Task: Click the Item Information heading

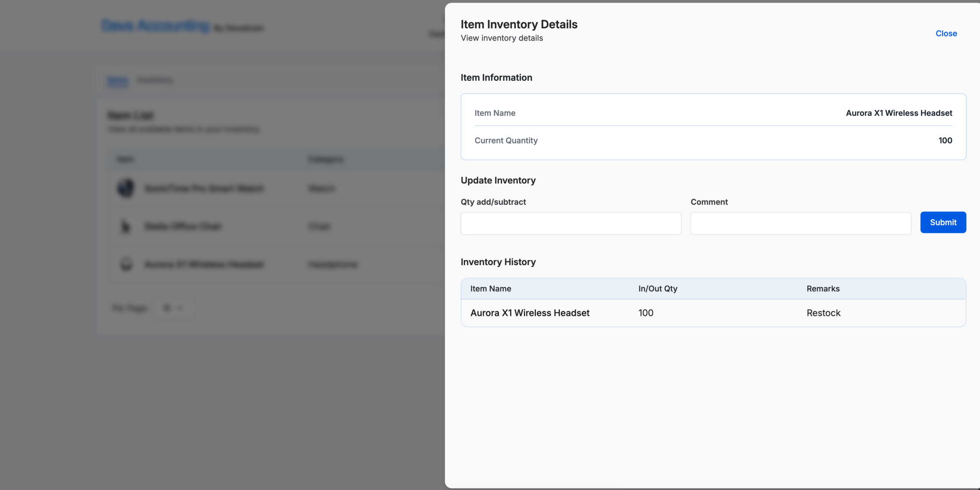Action: pyautogui.click(x=496, y=77)
